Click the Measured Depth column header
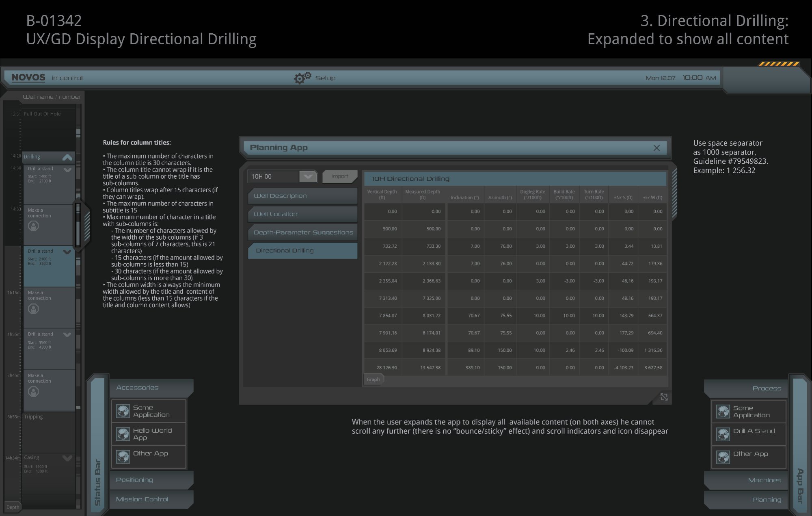812x516 pixels. (x=422, y=195)
